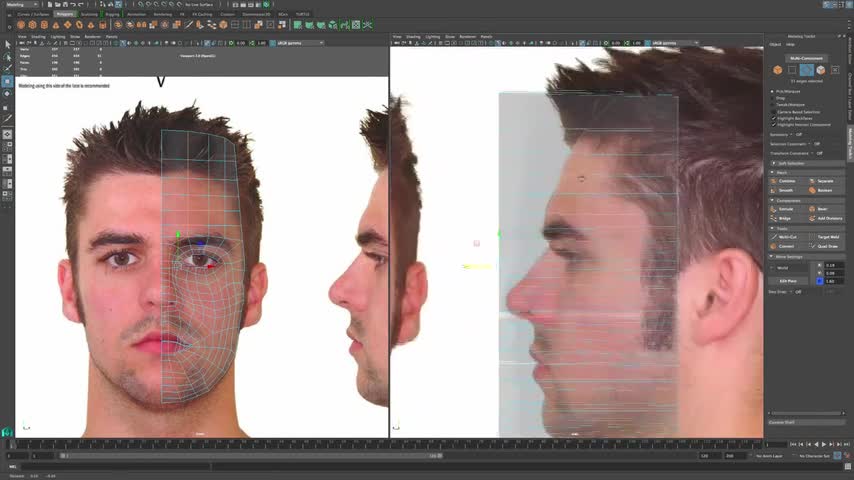Switch to the Curves / Surfaces shelf tab
854x480 pixels.
click(x=33, y=14)
